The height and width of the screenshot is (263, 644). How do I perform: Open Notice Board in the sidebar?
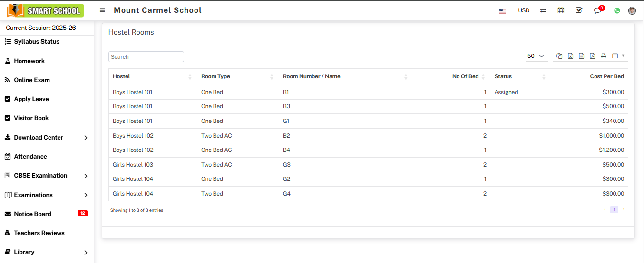click(x=32, y=214)
